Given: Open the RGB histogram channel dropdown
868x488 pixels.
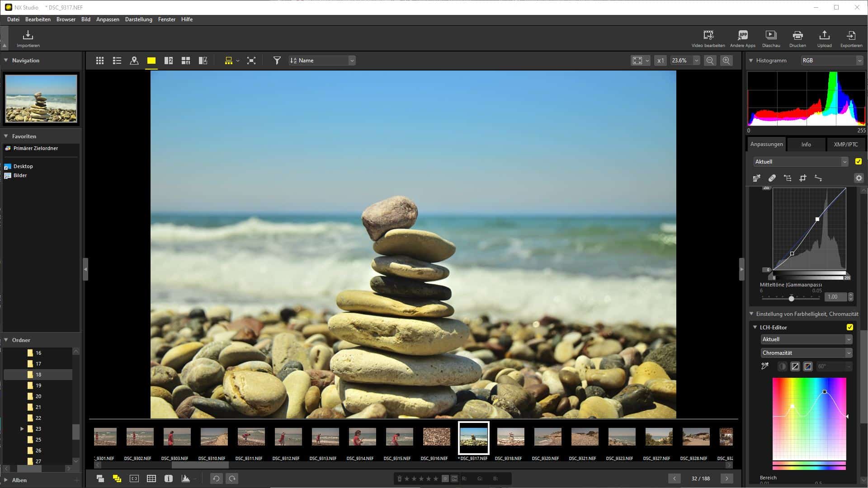Looking at the screenshot, I should click(x=832, y=60).
